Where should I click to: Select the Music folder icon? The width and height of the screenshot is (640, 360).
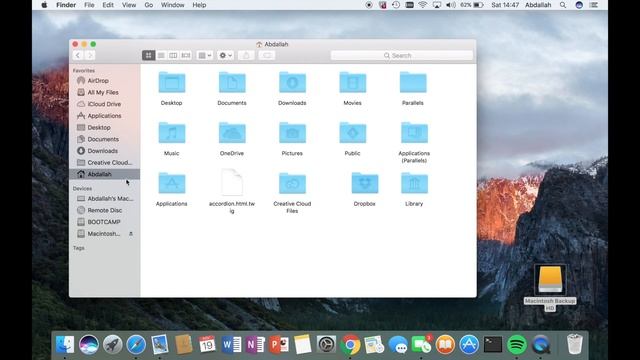coord(171,133)
